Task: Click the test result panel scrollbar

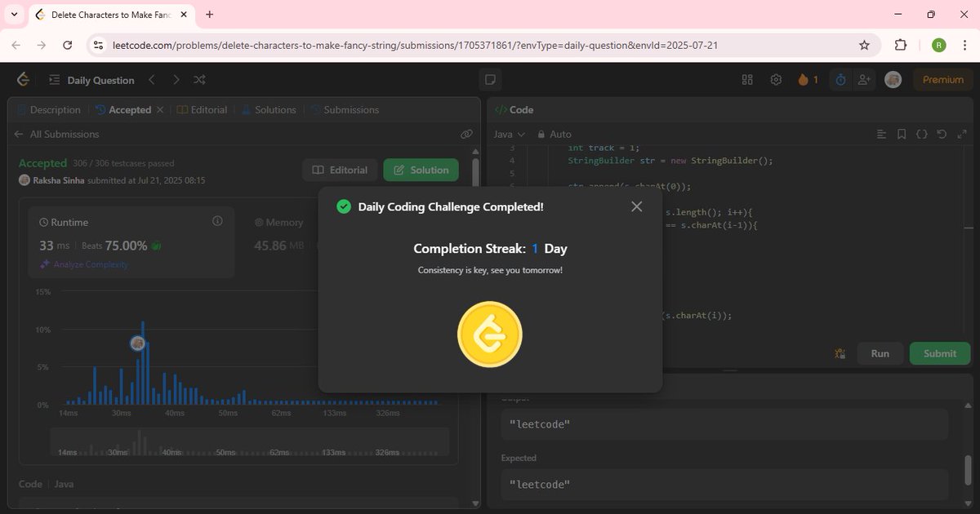Action: (969, 472)
